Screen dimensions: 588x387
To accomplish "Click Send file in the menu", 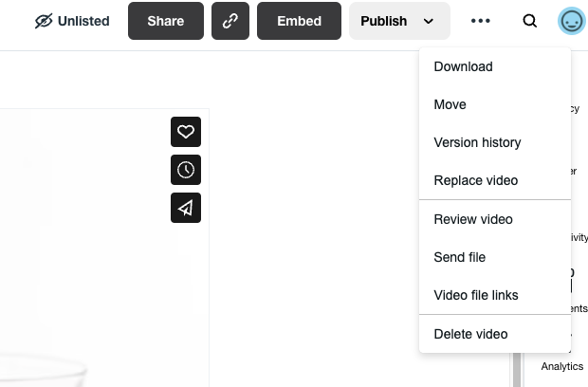I will point(459,257).
